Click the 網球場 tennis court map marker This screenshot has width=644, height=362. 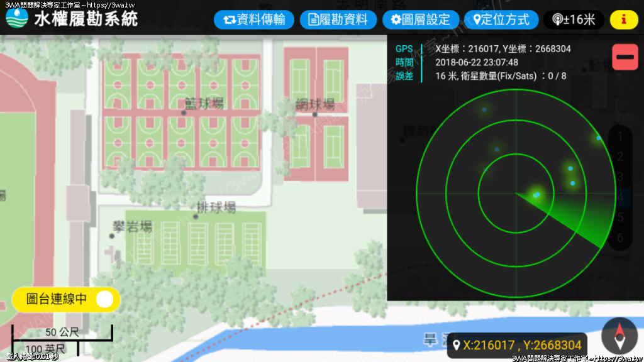(315, 114)
